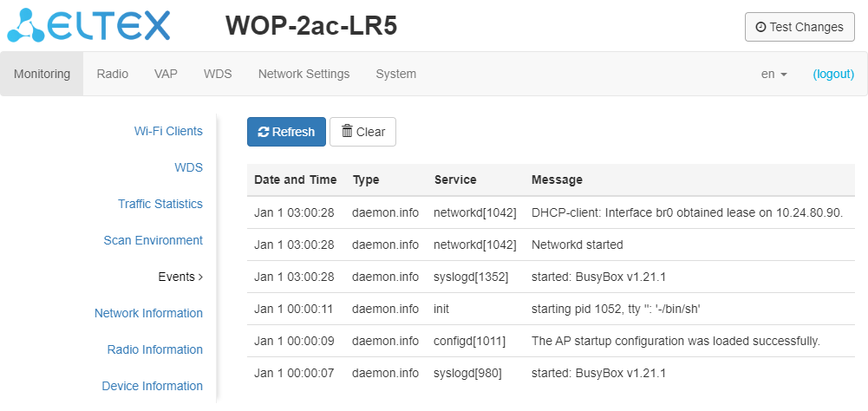868x411 pixels.
Task: Click the Refresh button
Action: pos(286,132)
